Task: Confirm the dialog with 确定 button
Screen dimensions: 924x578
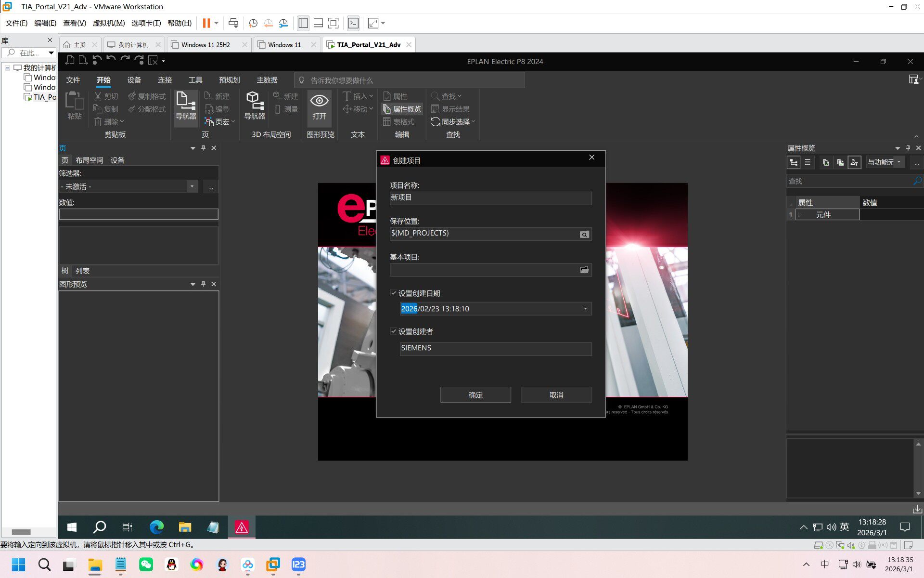Action: pos(475,395)
